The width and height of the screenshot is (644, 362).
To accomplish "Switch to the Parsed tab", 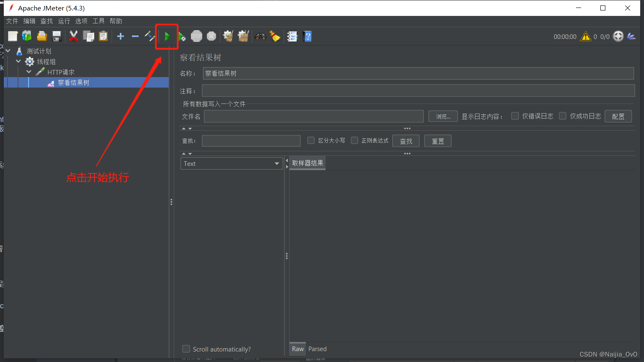I will point(317,349).
